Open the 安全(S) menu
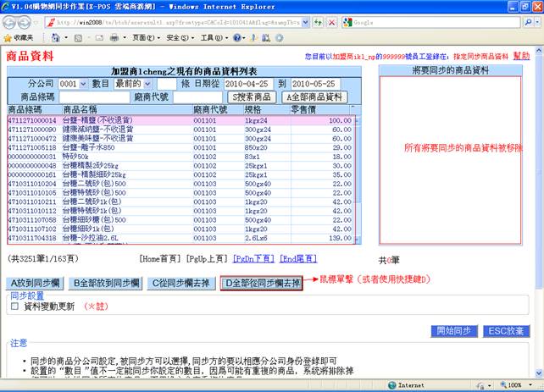The width and height of the screenshot is (544, 392). pyautogui.click(x=179, y=38)
